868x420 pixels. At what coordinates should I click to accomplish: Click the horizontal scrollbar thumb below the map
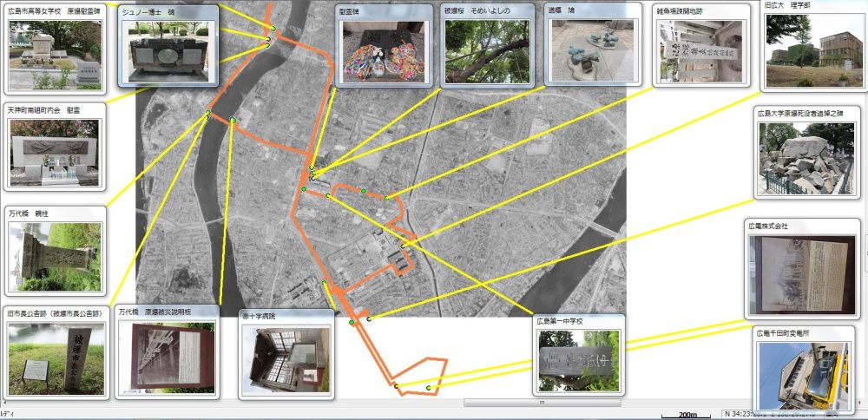pos(542,403)
